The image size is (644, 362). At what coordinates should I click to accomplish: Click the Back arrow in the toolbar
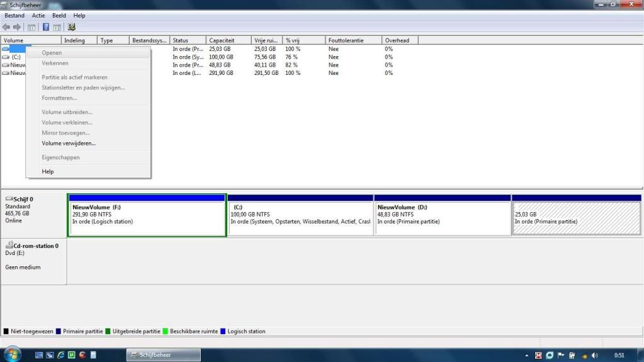pyautogui.click(x=6, y=27)
